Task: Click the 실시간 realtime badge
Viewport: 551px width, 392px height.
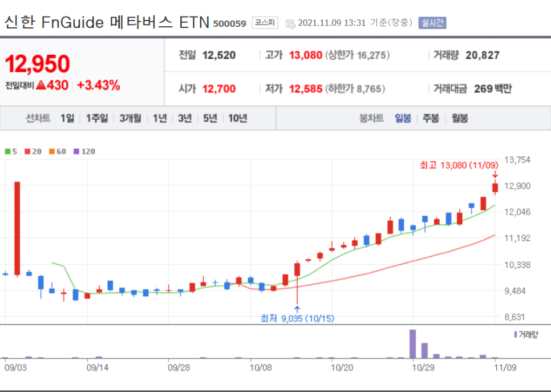Action: pyautogui.click(x=432, y=23)
